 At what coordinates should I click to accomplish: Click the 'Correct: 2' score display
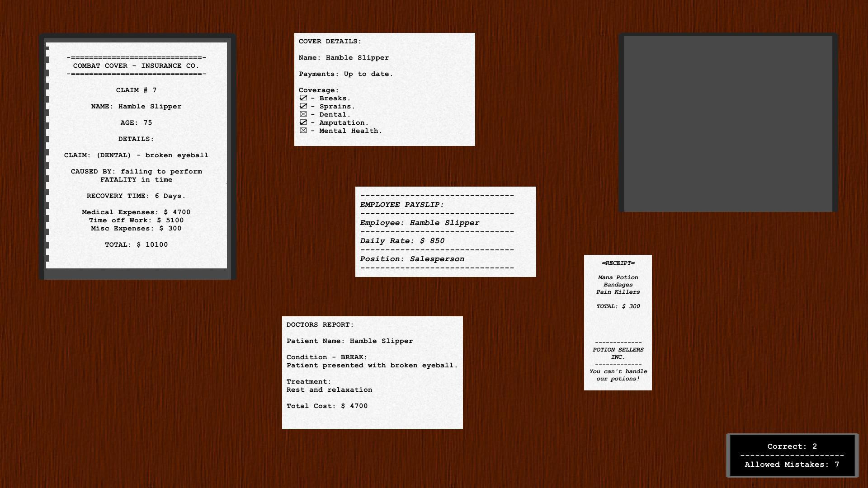click(x=792, y=446)
